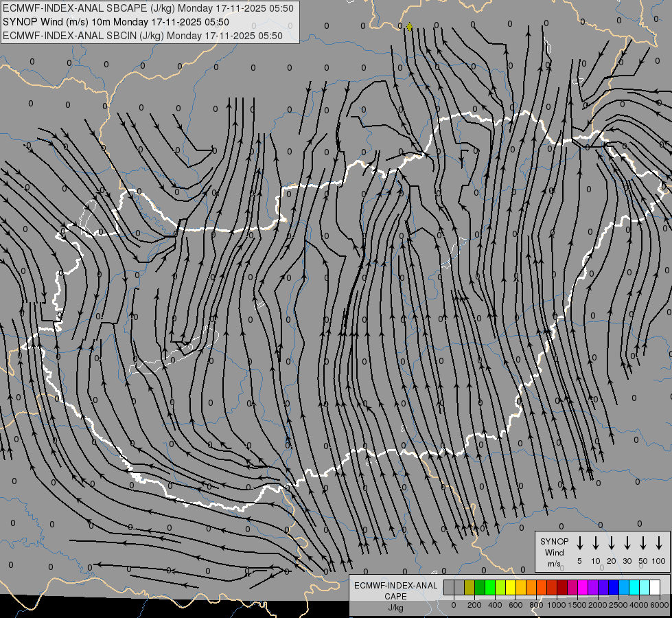Click ECMWF-INDEX-ANAL label in CAPE legend
This screenshot has width=672, height=618.
[395, 586]
